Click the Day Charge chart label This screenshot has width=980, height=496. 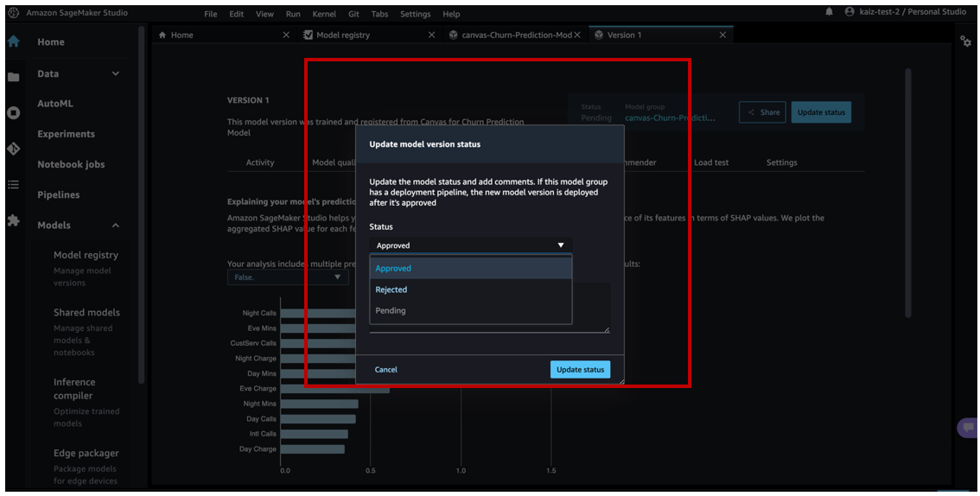pos(257,448)
